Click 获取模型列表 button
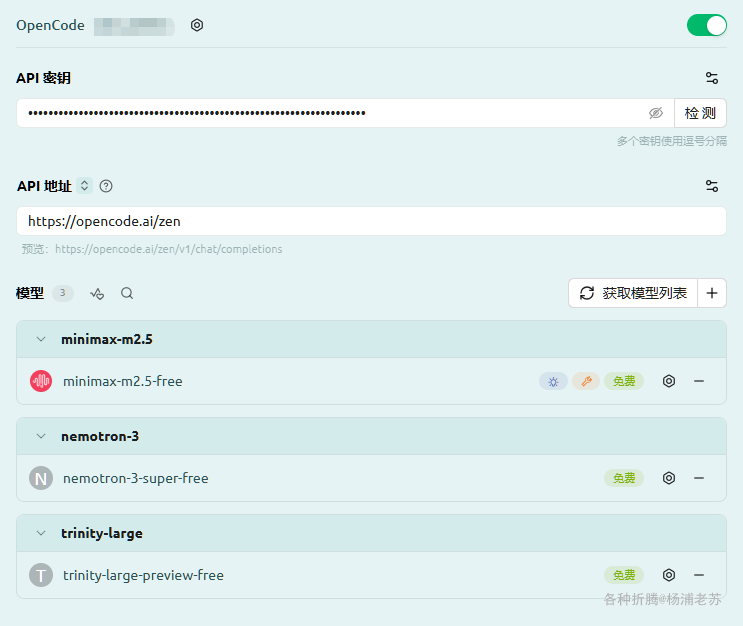743x626 pixels. tap(633, 293)
